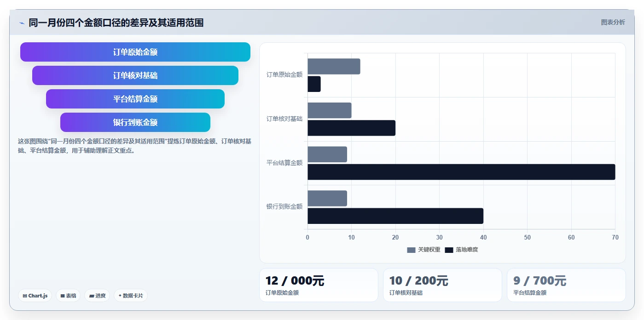Click the 关键权重 legend color box
This screenshot has height=320, width=644.
[x=411, y=250]
